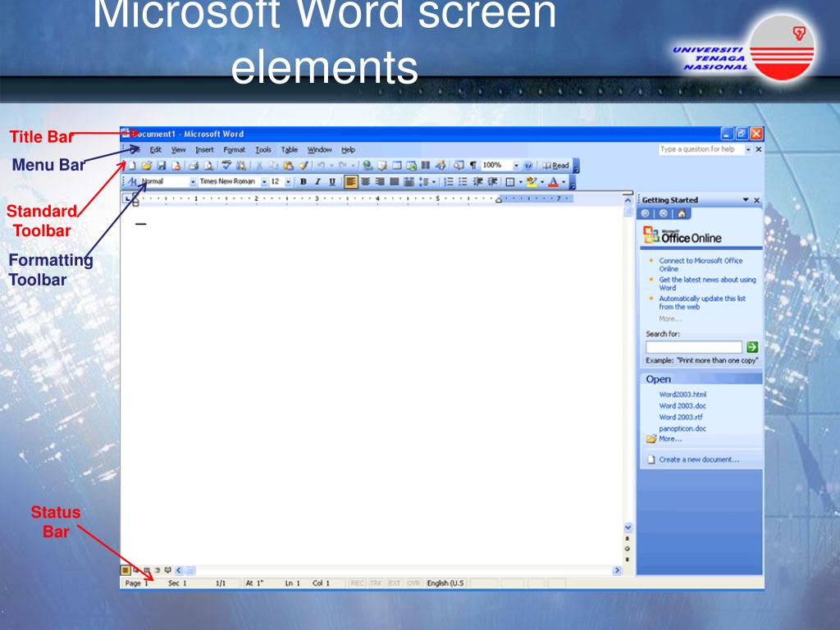The height and width of the screenshot is (630, 840).
Task: Open the Font Size dropdown showing 12
Action: (288, 182)
